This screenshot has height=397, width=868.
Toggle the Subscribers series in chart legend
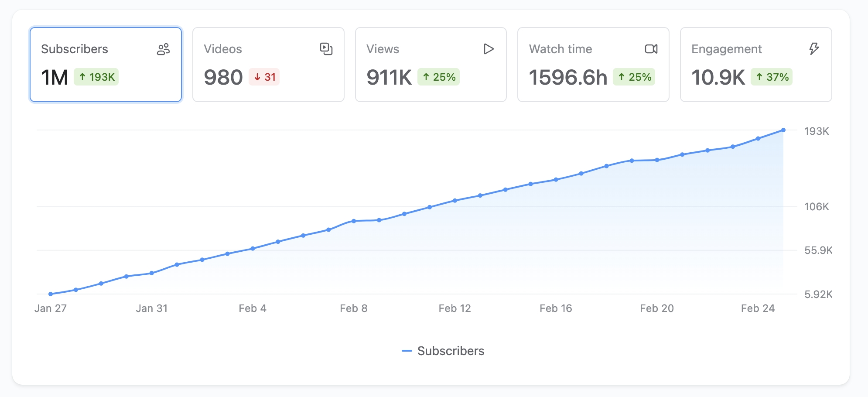(451, 351)
